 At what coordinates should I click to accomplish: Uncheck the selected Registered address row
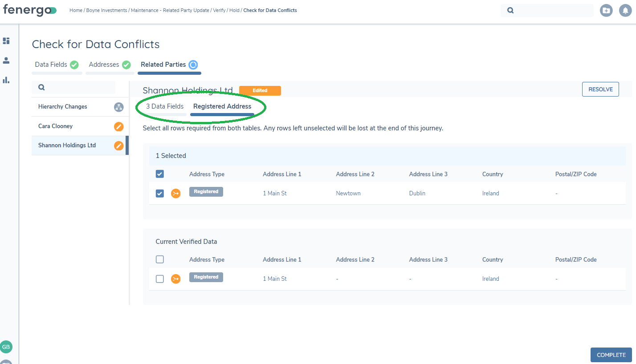(x=160, y=194)
